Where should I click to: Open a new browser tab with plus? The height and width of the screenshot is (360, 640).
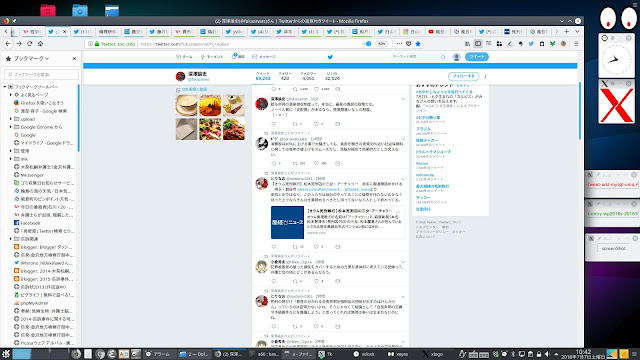(x=567, y=31)
